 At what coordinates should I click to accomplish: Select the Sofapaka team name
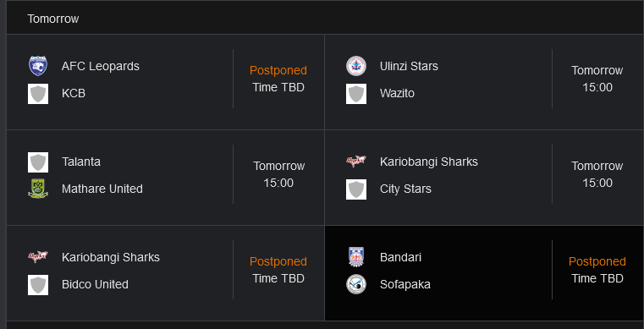point(405,284)
